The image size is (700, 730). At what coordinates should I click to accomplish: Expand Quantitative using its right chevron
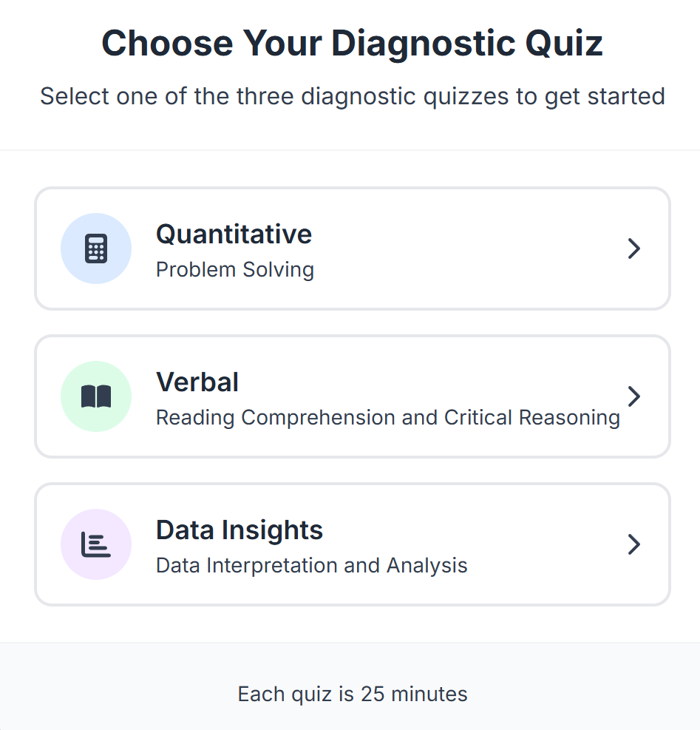click(633, 249)
